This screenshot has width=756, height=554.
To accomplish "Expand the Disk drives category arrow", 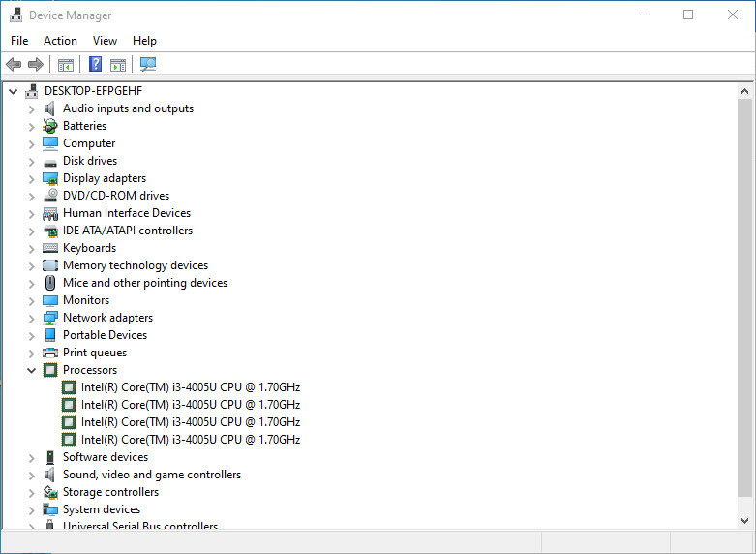I will pyautogui.click(x=31, y=161).
